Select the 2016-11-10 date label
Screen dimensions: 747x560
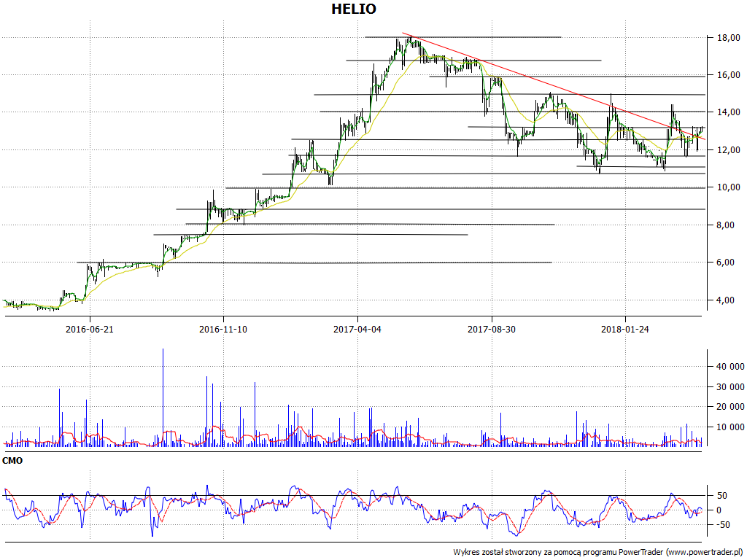click(223, 329)
